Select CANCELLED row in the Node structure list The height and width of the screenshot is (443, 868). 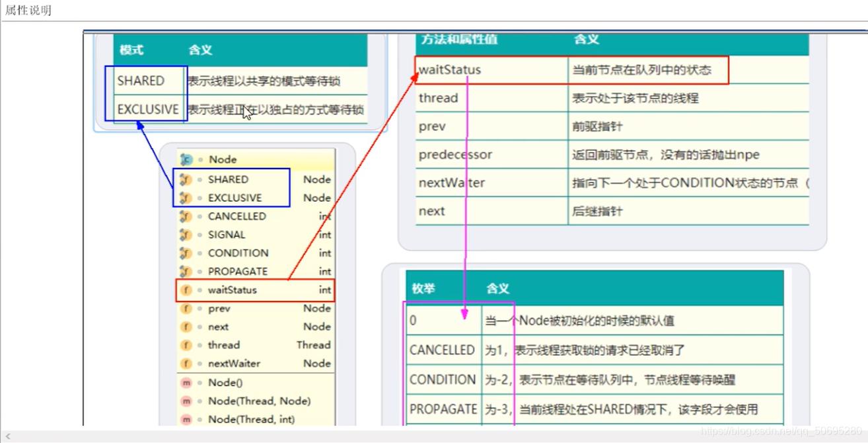[256, 216]
